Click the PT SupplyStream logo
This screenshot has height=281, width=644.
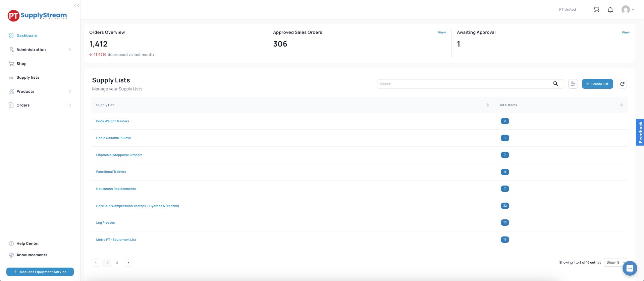tap(37, 15)
